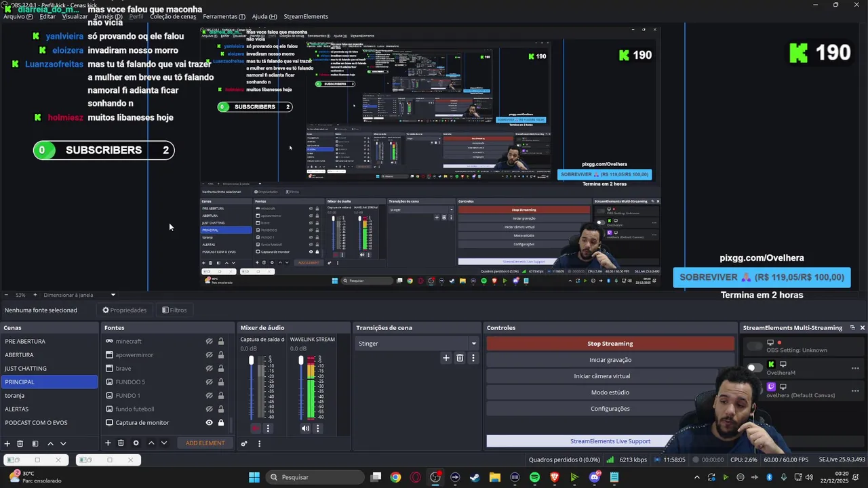Screen dimensions: 868x488
Task: Open Editar menu
Action: point(47,16)
